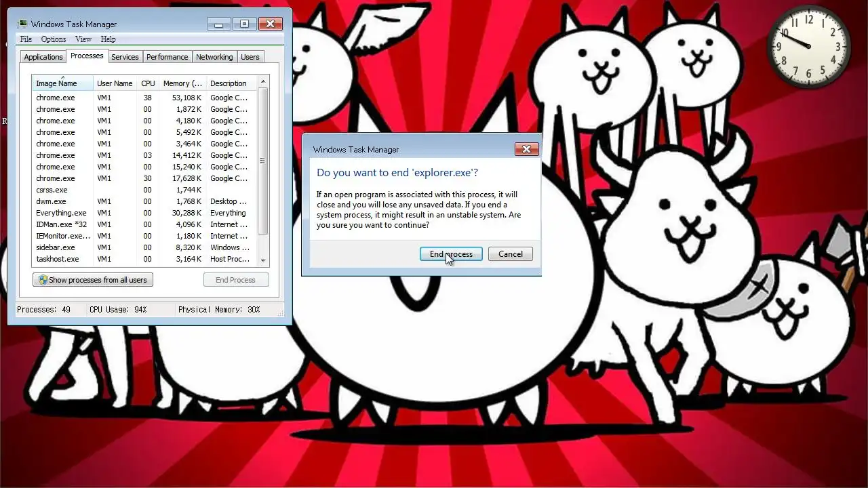
Task: Select the chrome.exe row with 14,412 K
Action: click(x=145, y=155)
